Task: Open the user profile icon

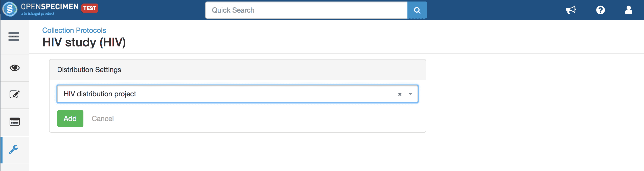Action: pyautogui.click(x=629, y=10)
